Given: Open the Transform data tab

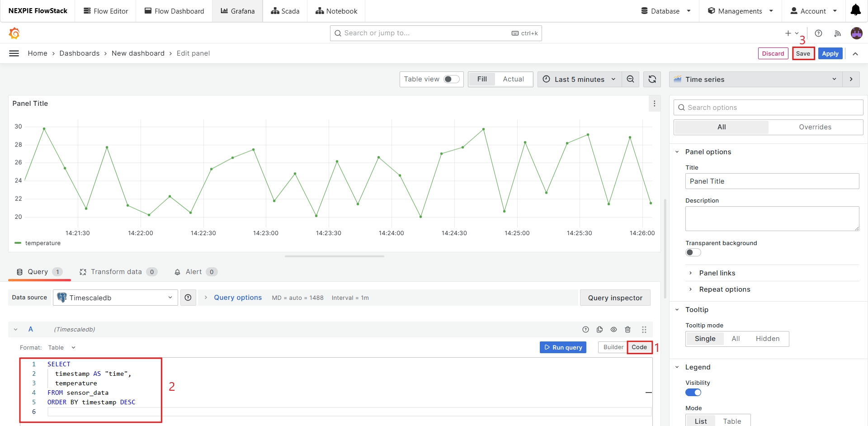Looking at the screenshot, I should tap(118, 272).
